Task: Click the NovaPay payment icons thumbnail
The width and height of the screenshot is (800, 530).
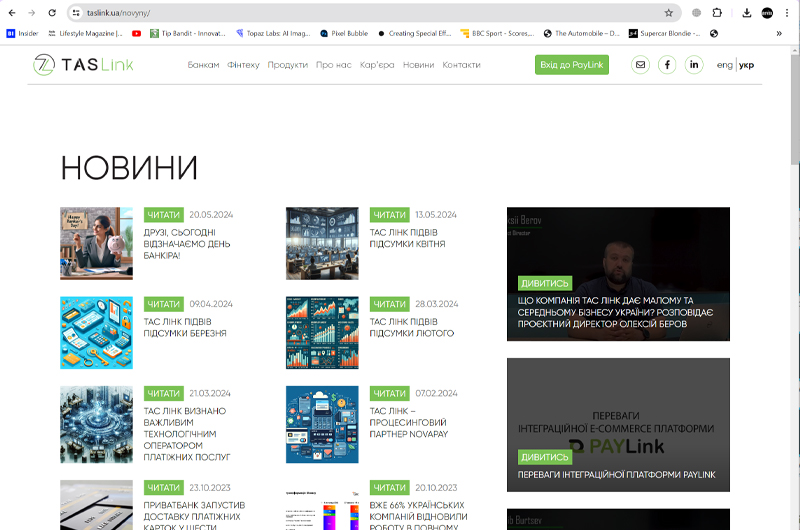Action: pos(322,424)
